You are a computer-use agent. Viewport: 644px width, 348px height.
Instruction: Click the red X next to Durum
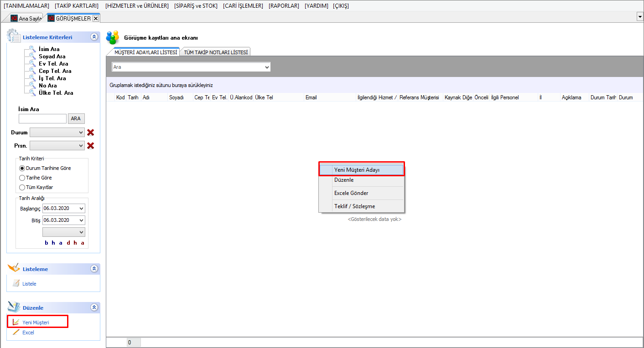click(91, 133)
